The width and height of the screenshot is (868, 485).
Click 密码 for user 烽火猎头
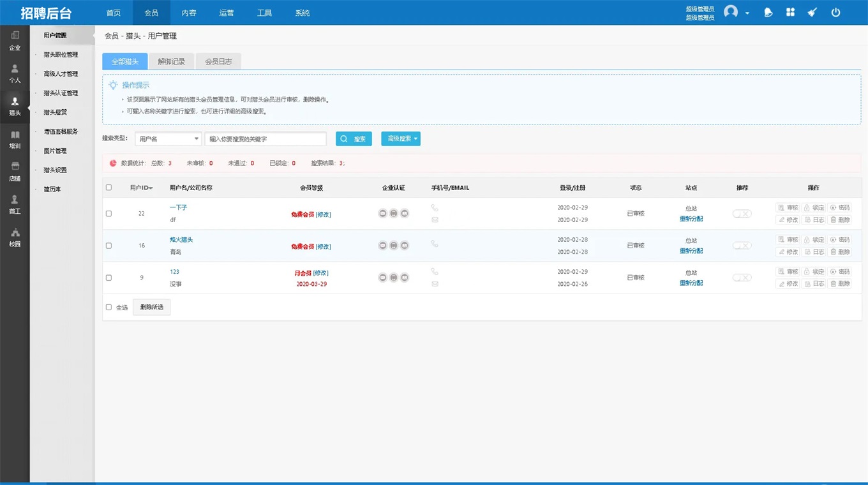point(839,239)
